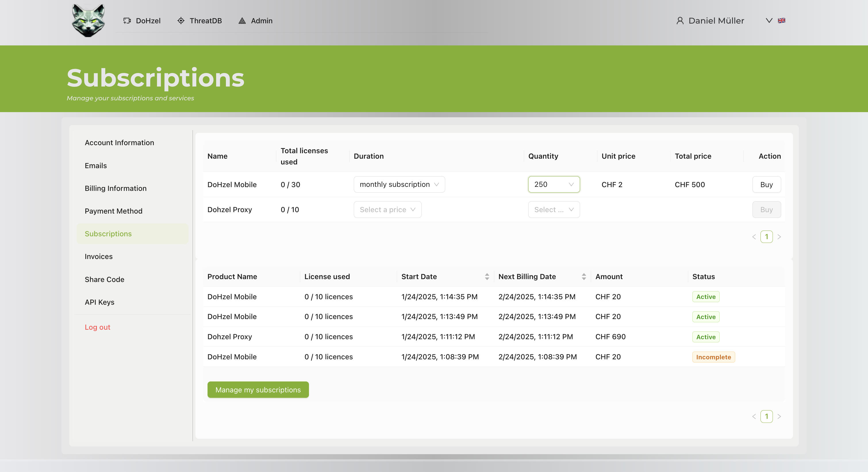This screenshot has height=472, width=868.
Task: Click next billing date 2/24/2025, 1:11:12 PM
Action: point(536,337)
